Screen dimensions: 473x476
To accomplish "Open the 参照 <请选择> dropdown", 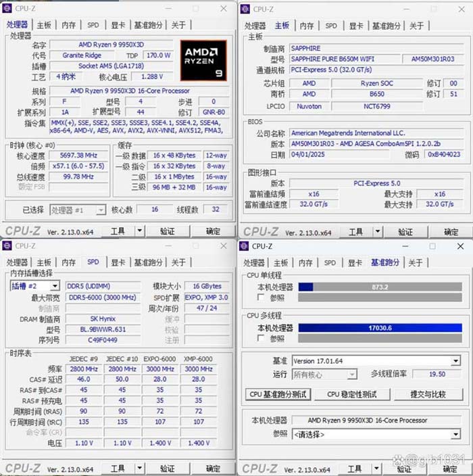I will coord(455,434).
